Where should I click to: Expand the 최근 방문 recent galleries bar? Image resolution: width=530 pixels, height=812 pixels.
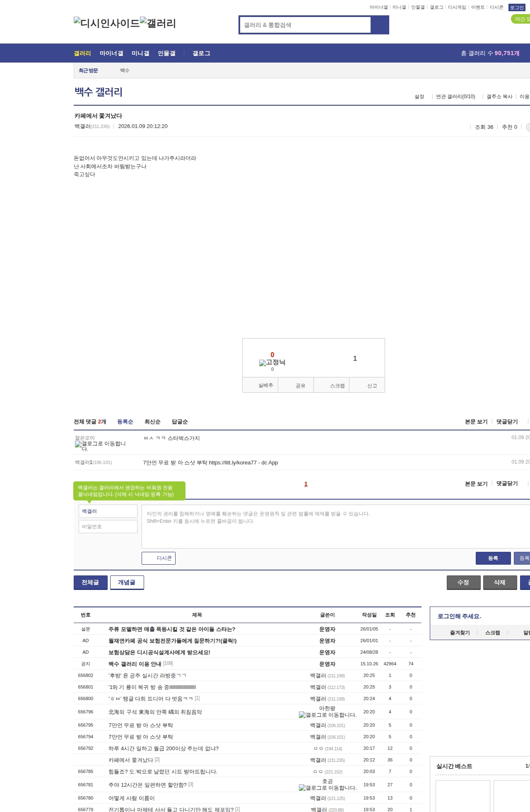[88, 70]
